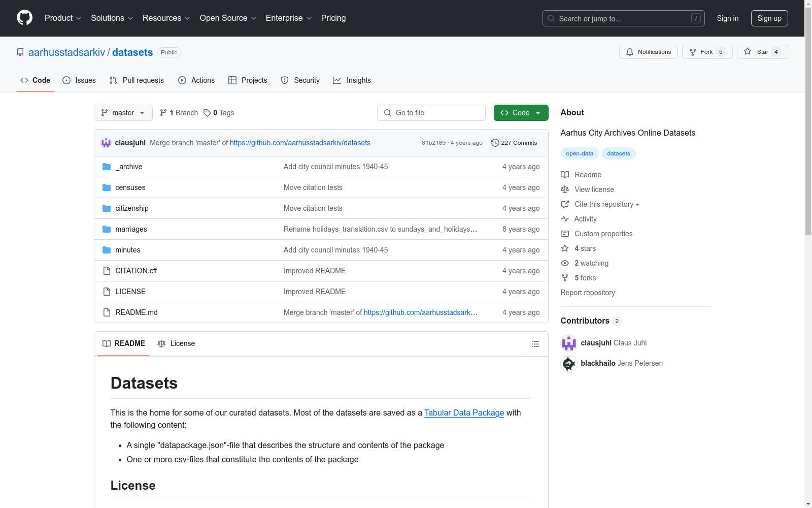This screenshot has width=812, height=508.
Task: Expand the Enterprise menu
Action: pyautogui.click(x=289, y=18)
